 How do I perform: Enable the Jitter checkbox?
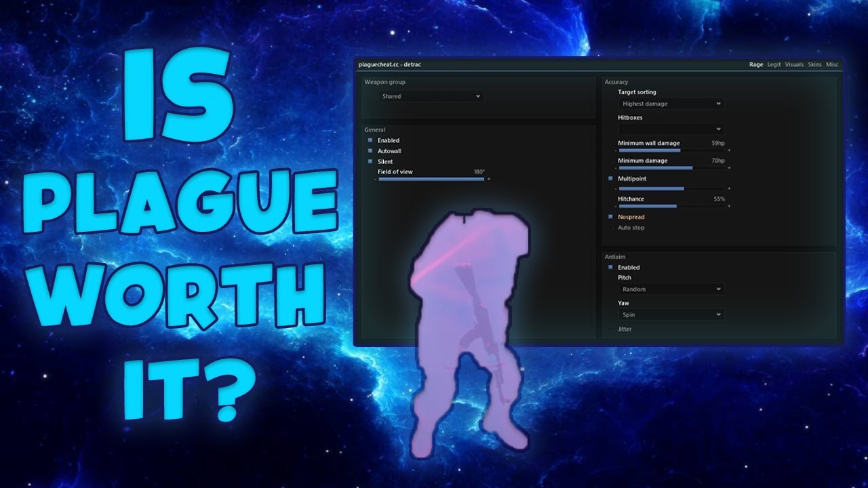tap(611, 329)
